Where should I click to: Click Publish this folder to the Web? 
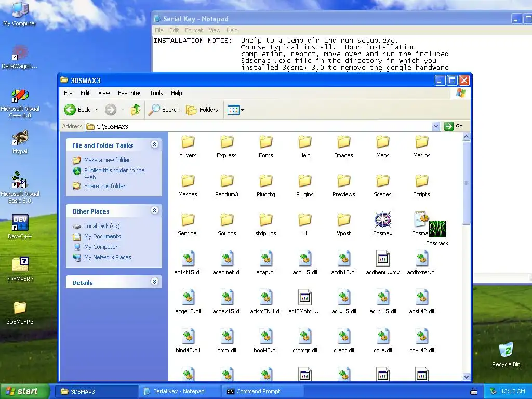[x=114, y=174]
